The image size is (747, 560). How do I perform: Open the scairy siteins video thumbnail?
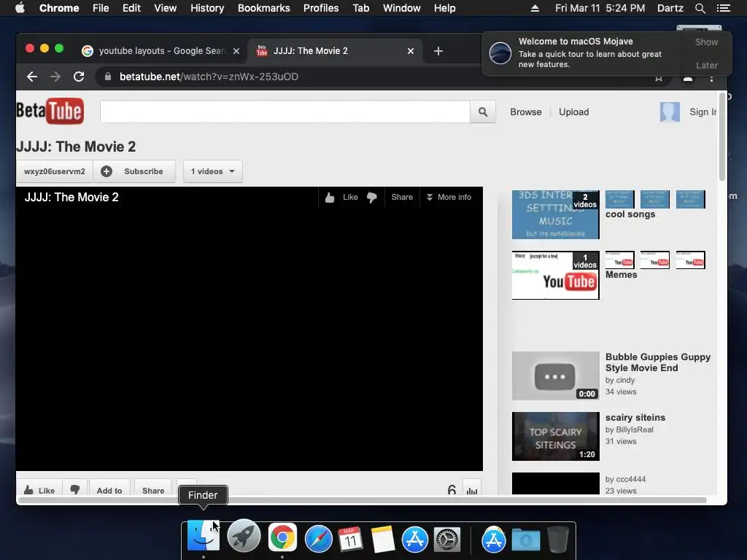tap(555, 436)
